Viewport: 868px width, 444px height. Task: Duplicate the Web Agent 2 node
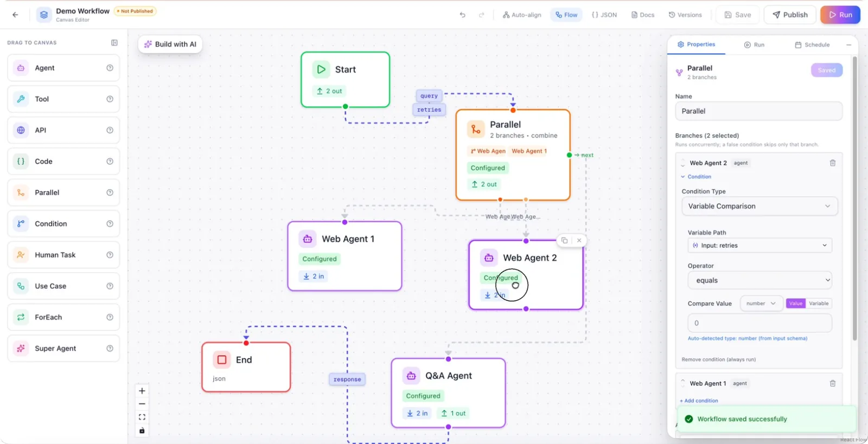(565, 240)
